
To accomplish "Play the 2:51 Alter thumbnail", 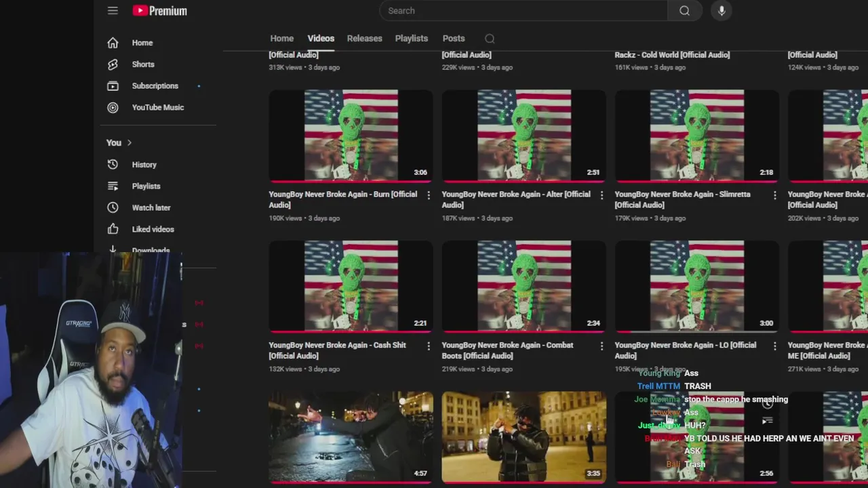I will pos(524,136).
